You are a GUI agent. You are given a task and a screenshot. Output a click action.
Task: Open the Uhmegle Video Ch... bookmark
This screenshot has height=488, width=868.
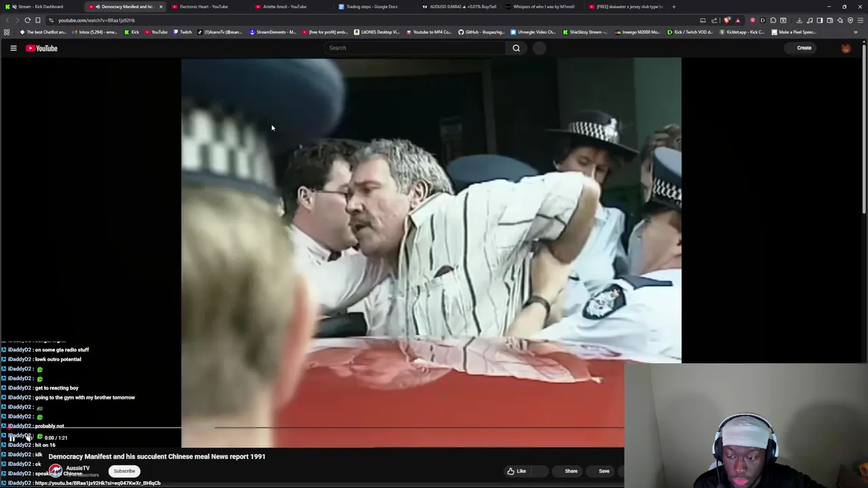point(533,32)
